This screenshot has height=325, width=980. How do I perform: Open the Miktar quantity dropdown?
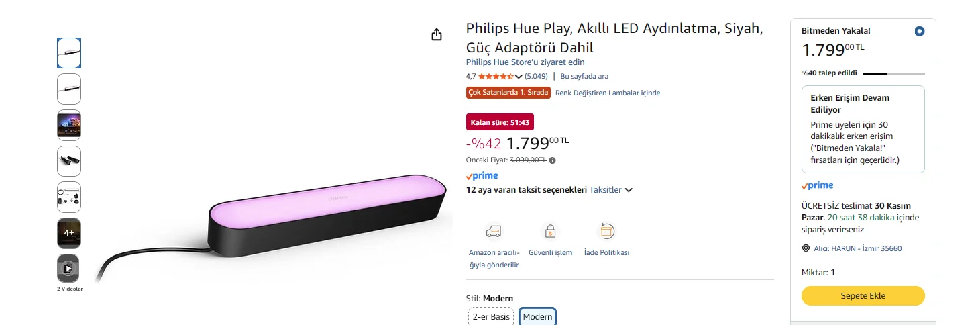pos(818,272)
